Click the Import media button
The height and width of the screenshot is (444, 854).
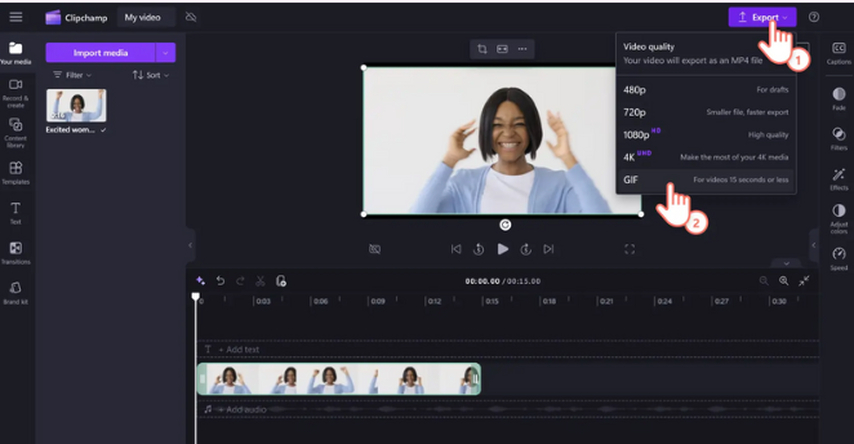(100, 52)
